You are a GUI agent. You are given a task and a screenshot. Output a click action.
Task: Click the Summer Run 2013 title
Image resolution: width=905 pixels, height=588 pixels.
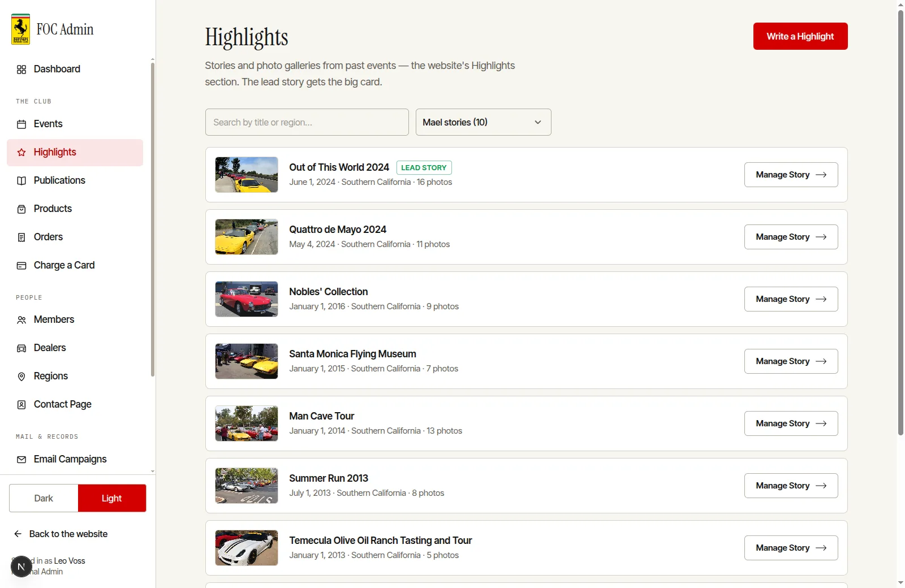pyautogui.click(x=329, y=478)
